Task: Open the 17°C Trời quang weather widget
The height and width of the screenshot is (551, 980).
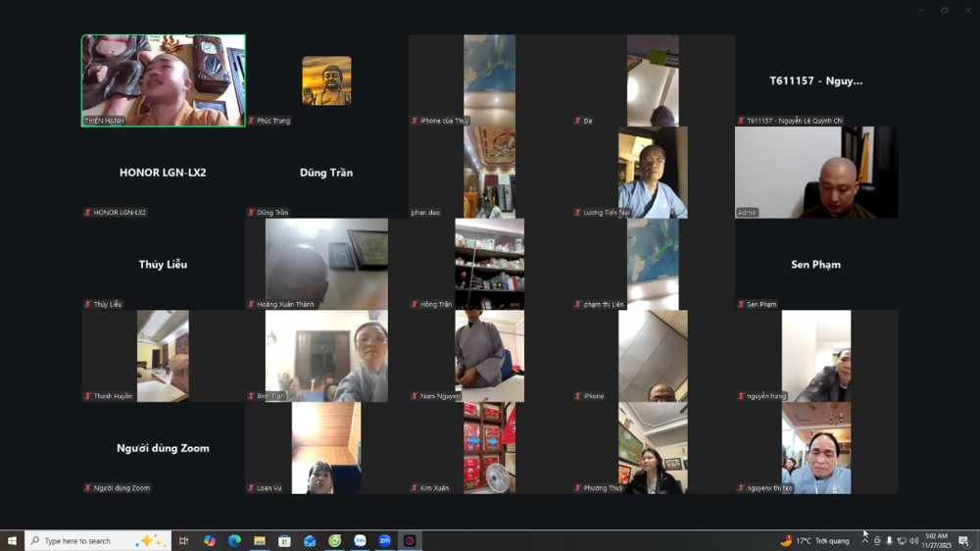Action: [x=814, y=540]
